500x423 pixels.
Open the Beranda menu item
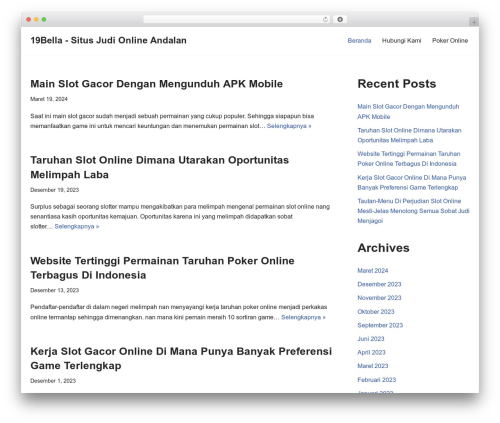pyautogui.click(x=359, y=41)
